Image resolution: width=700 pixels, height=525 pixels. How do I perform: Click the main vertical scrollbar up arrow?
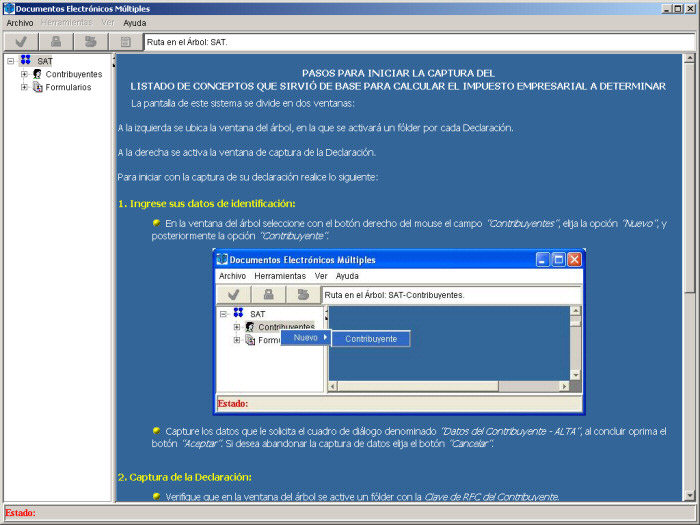coord(689,58)
